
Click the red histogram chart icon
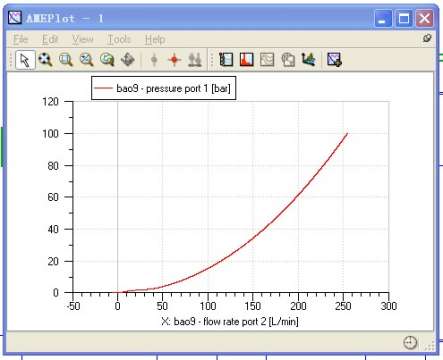point(247,60)
